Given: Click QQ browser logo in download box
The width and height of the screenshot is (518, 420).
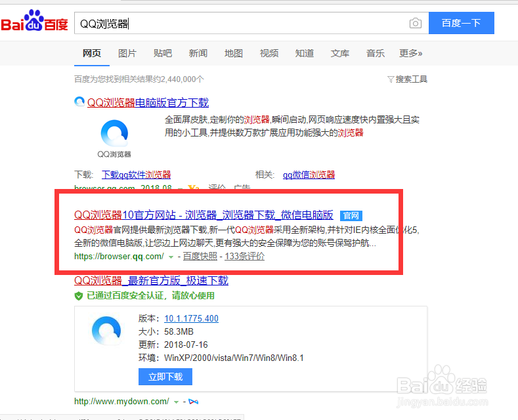Looking at the screenshot, I should click(x=106, y=331).
